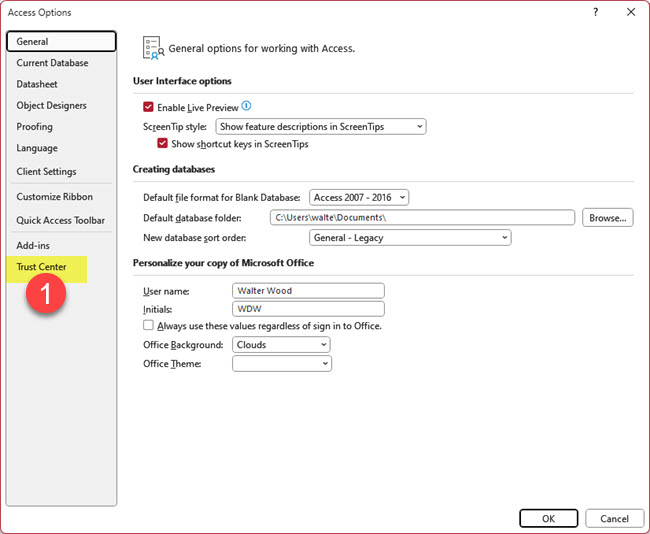This screenshot has width=650, height=534.
Task: Toggle Enable Live Preview checkbox
Action: coord(148,107)
